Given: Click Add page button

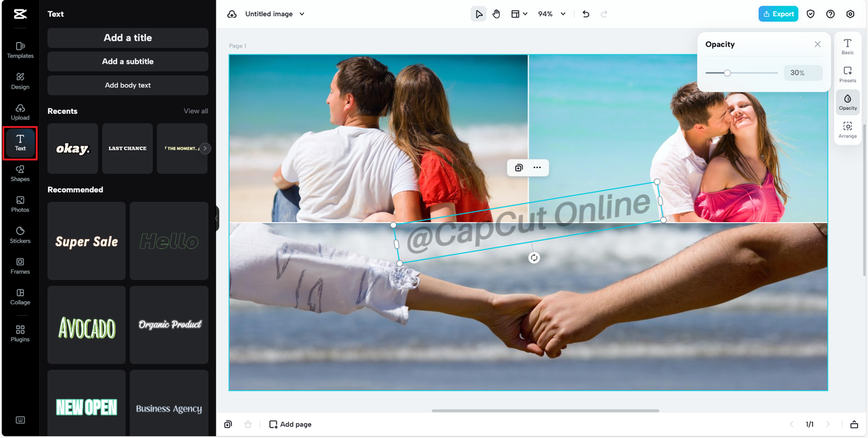Looking at the screenshot, I should point(290,424).
